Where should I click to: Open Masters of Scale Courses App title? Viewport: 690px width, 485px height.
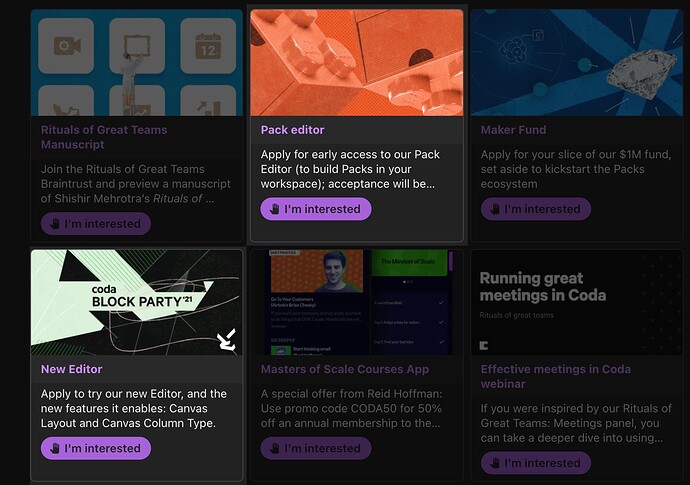point(345,369)
